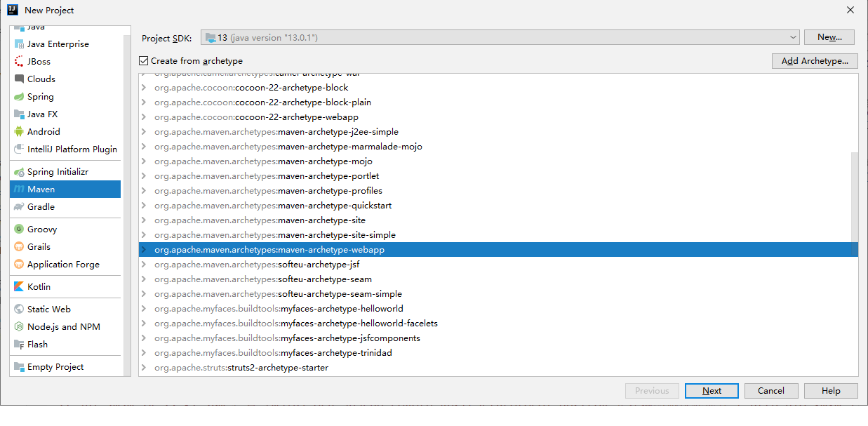Viewport: 868px width, 426px height.
Task: Expand maven-archetype-quickstart node
Action: point(144,206)
